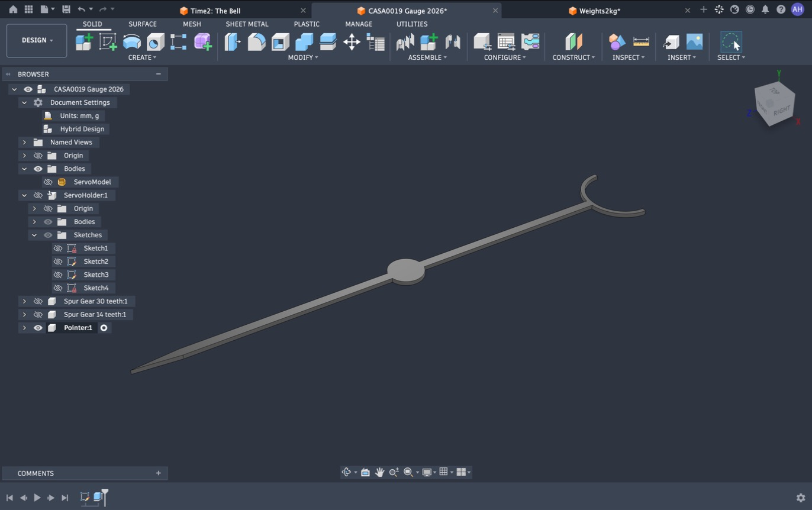Activate the Shell tool icon
Viewport: 812px width, 510px height.
280,41
